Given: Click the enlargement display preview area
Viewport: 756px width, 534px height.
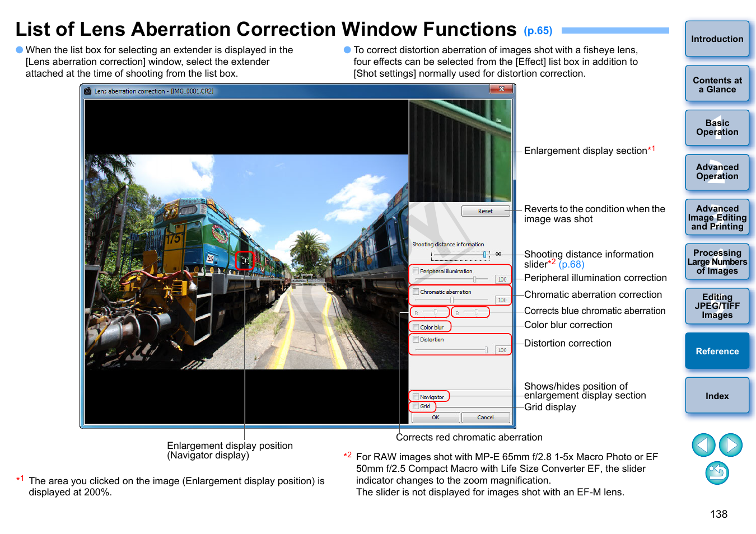Looking at the screenshot, I should (460, 151).
